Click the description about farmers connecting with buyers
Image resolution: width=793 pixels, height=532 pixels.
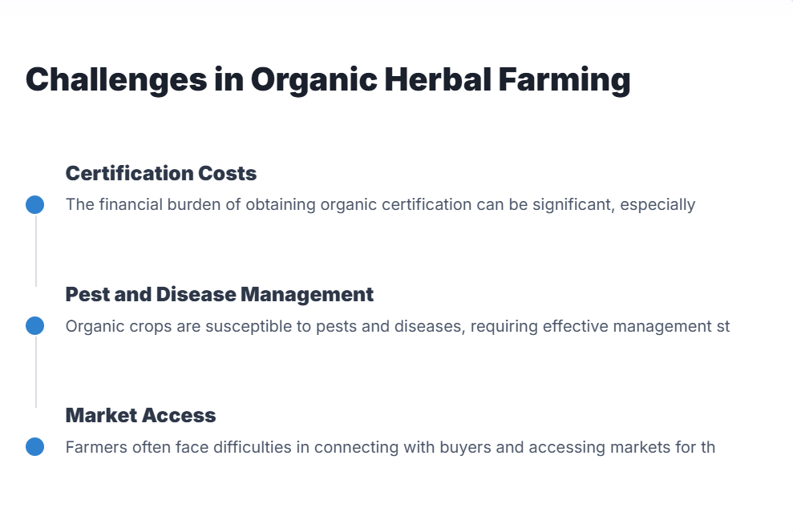390,447
